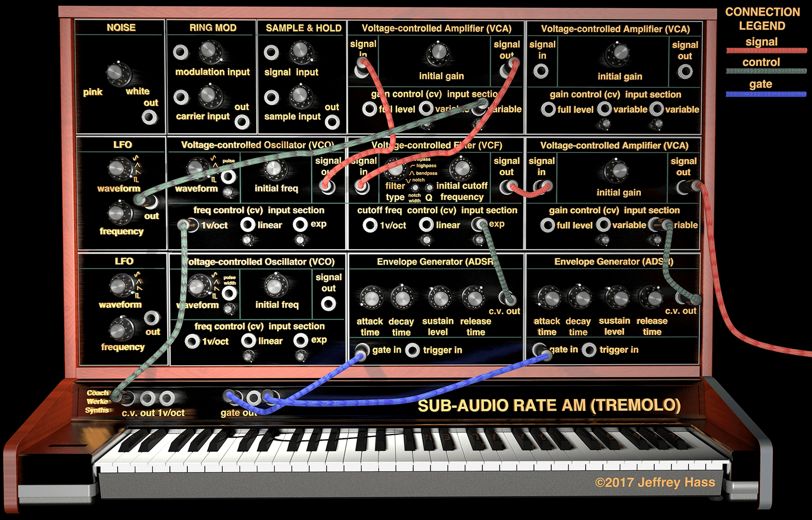
Task: Click trigger in jack on left Envelope Generator
Action: [413, 350]
